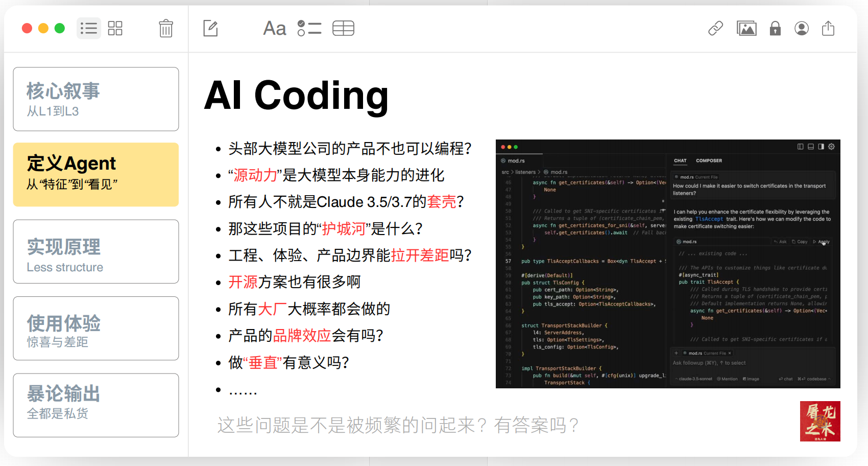
Task: Switch to gallery grid view
Action: 115,28
